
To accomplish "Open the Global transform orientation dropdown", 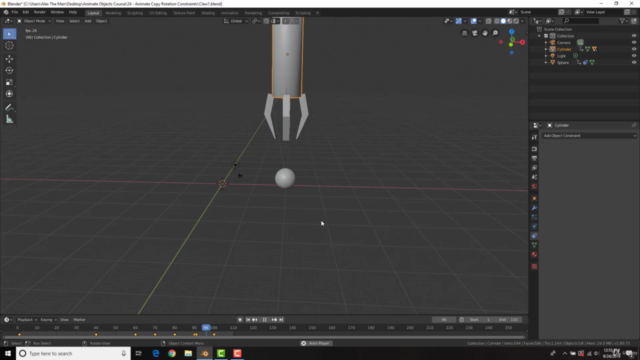I will [236, 21].
